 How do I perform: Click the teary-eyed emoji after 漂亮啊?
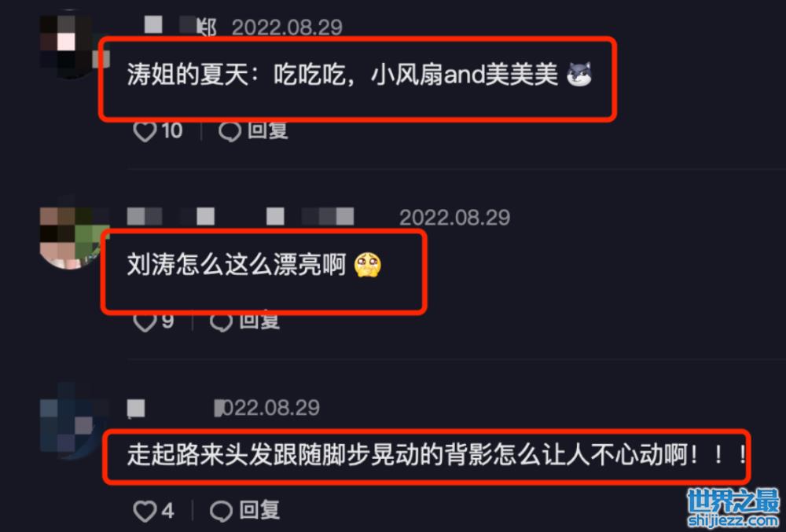coord(367,265)
